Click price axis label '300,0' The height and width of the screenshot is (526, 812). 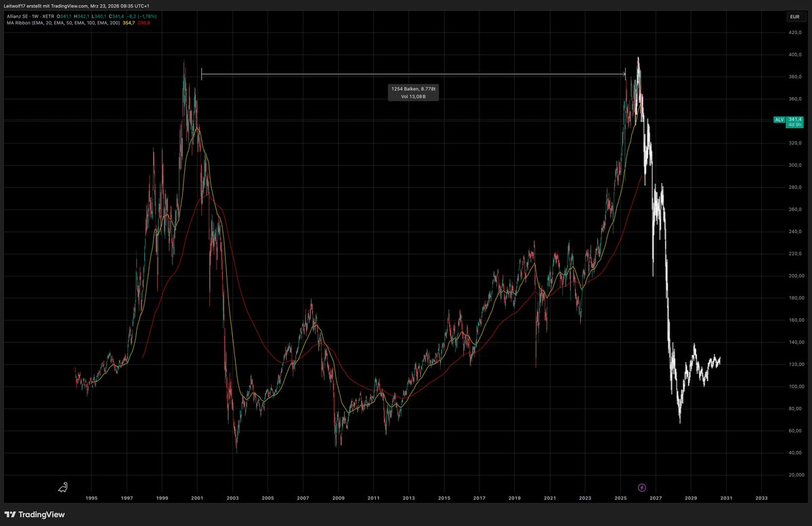tap(795, 165)
